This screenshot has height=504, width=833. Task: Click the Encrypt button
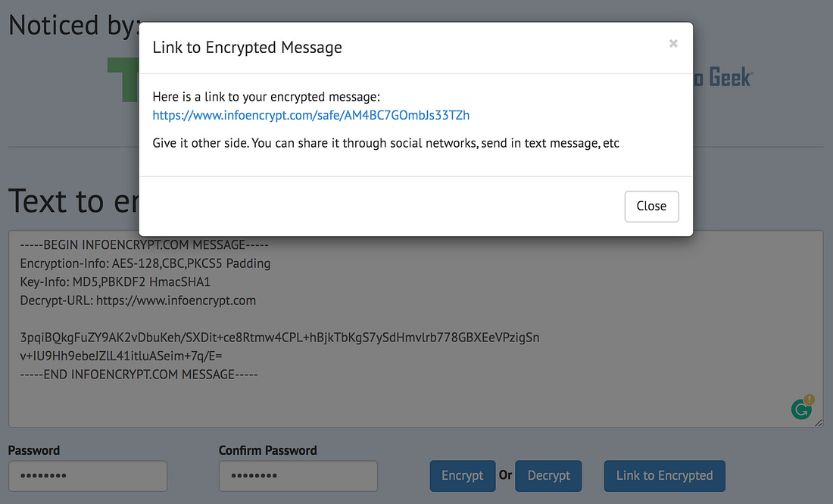462,476
